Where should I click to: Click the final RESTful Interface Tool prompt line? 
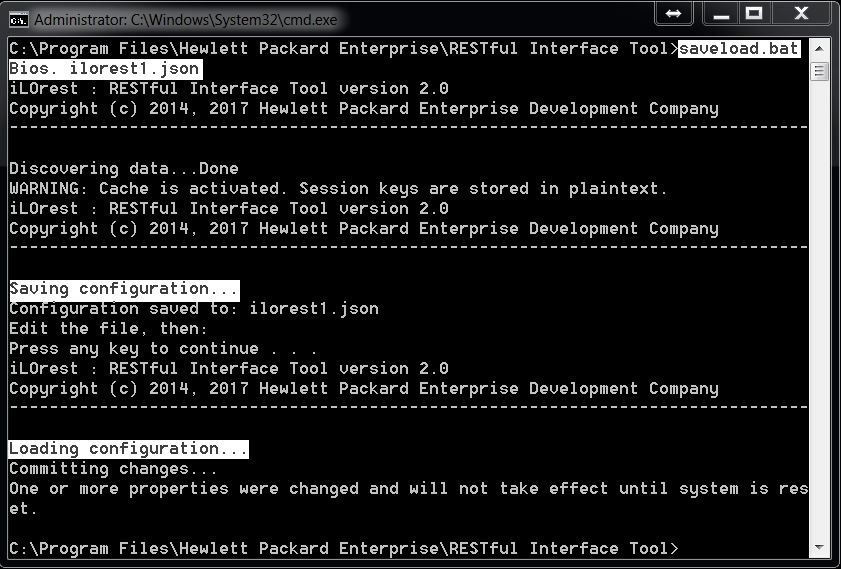pos(344,549)
